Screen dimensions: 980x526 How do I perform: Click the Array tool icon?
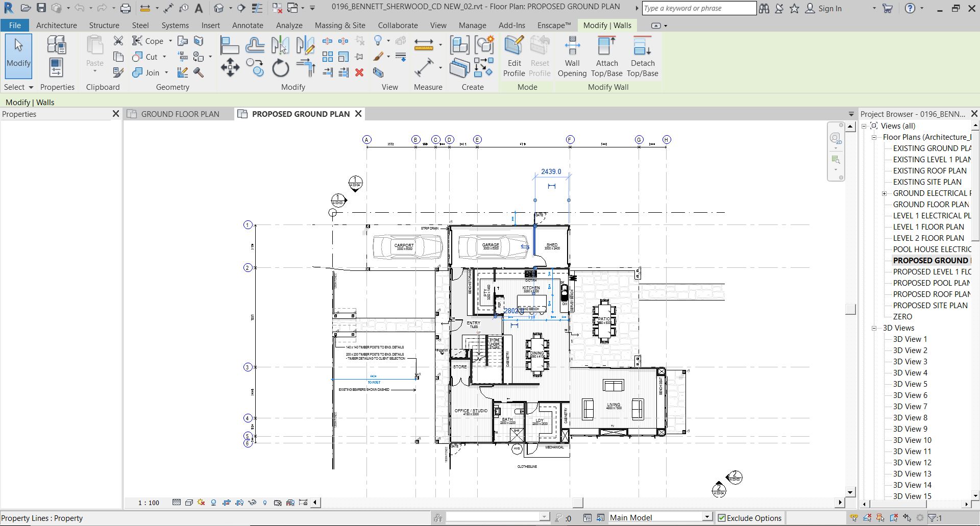tap(328, 56)
